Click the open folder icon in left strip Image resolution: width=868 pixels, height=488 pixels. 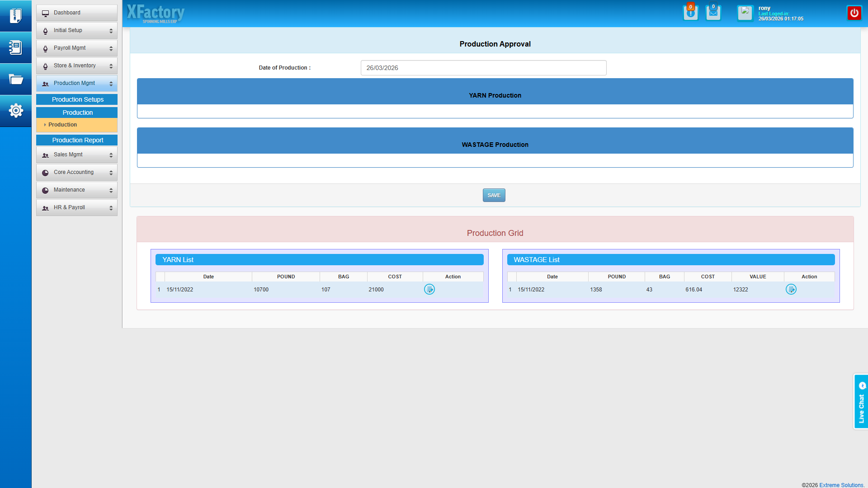pos(15,79)
